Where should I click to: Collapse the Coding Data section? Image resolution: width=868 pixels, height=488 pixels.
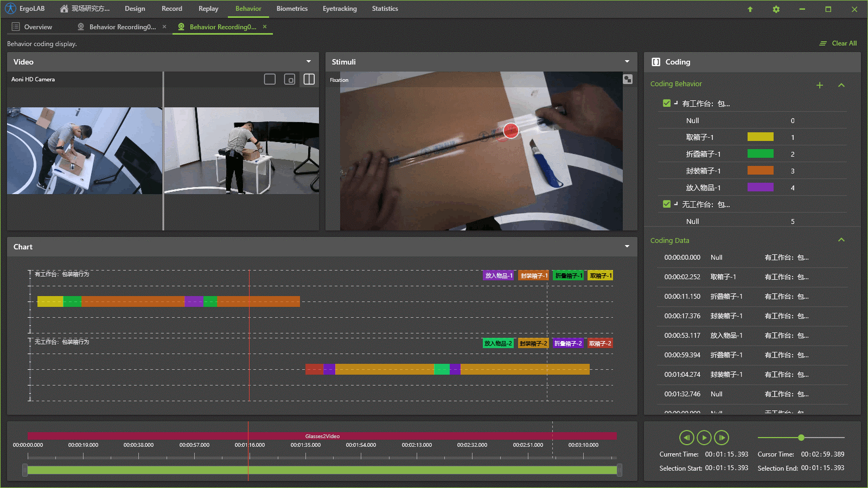pyautogui.click(x=841, y=240)
